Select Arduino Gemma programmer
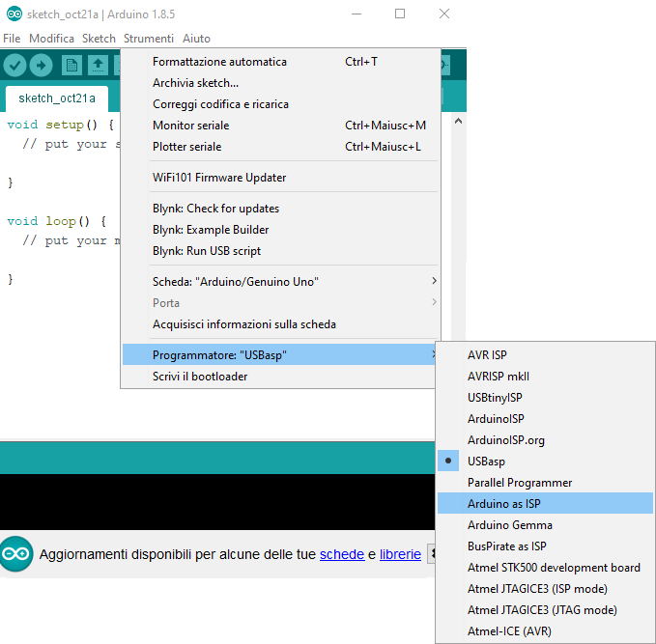Screen dimensions: 656x644 (545, 525)
